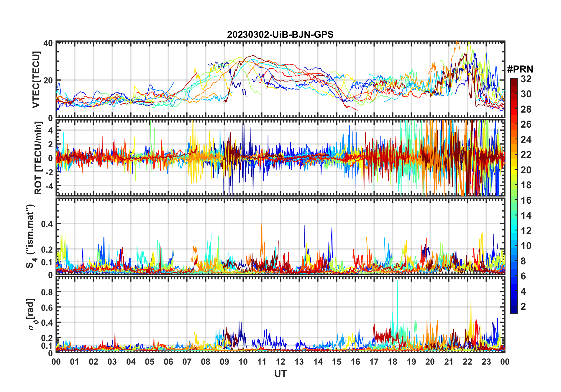Viewport: 561px width, 392px height.
Task: Pick PRN colorbar tick label 2
Action: coord(523,307)
